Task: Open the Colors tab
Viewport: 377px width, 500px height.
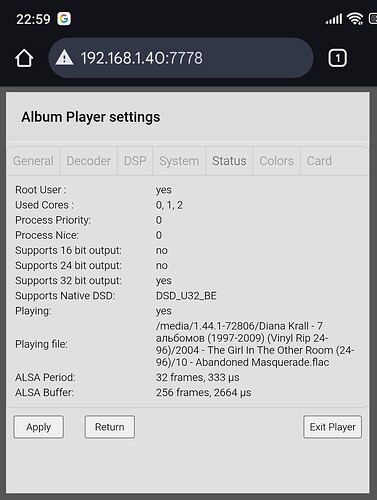Action: 277,161
